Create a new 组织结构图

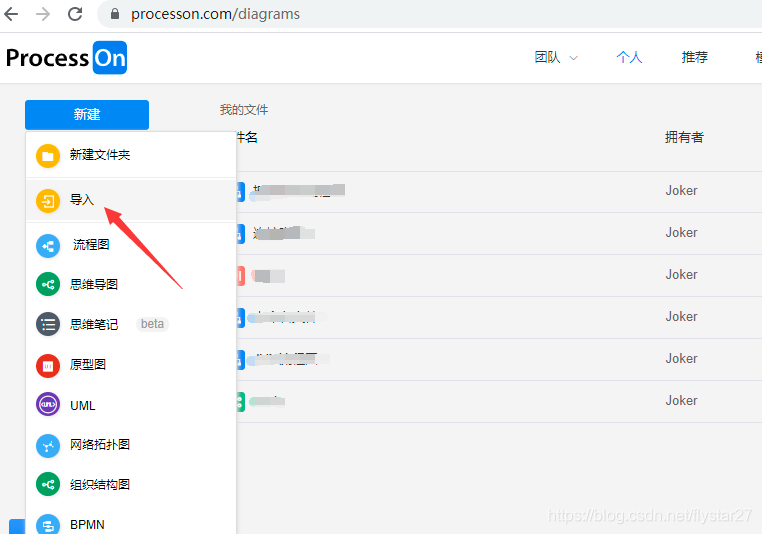100,484
